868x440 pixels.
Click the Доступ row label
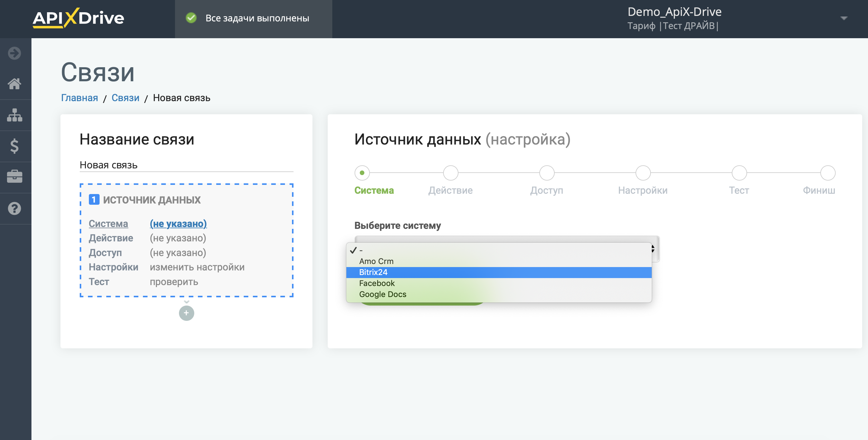pos(105,253)
